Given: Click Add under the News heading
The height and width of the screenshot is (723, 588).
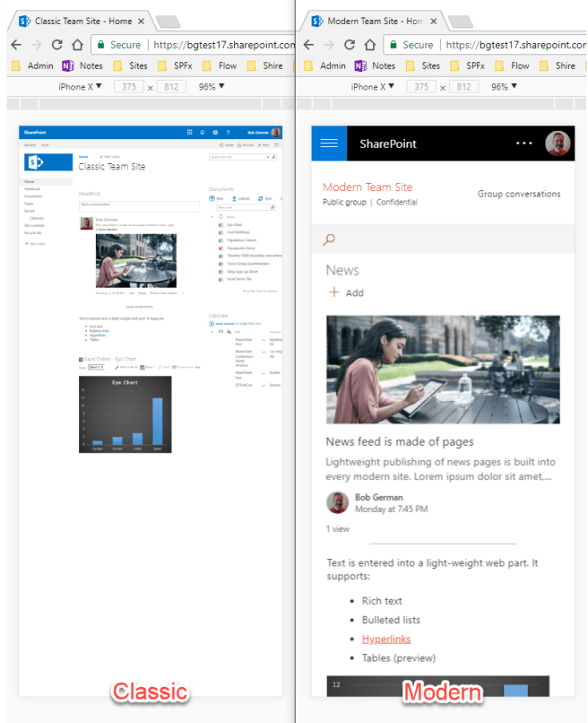Looking at the screenshot, I should coord(346,292).
